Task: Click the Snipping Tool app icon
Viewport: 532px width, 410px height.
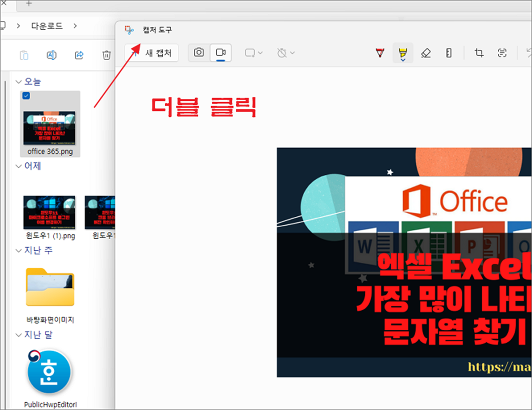Action: coord(129,30)
